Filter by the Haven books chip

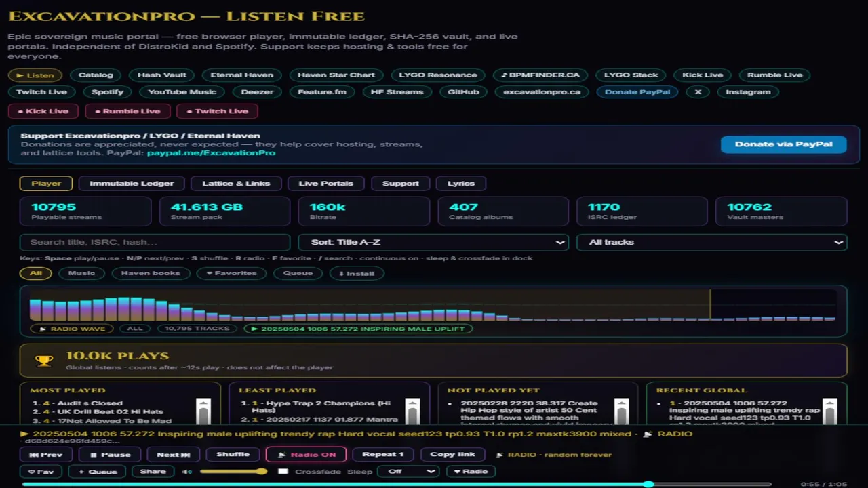click(151, 273)
